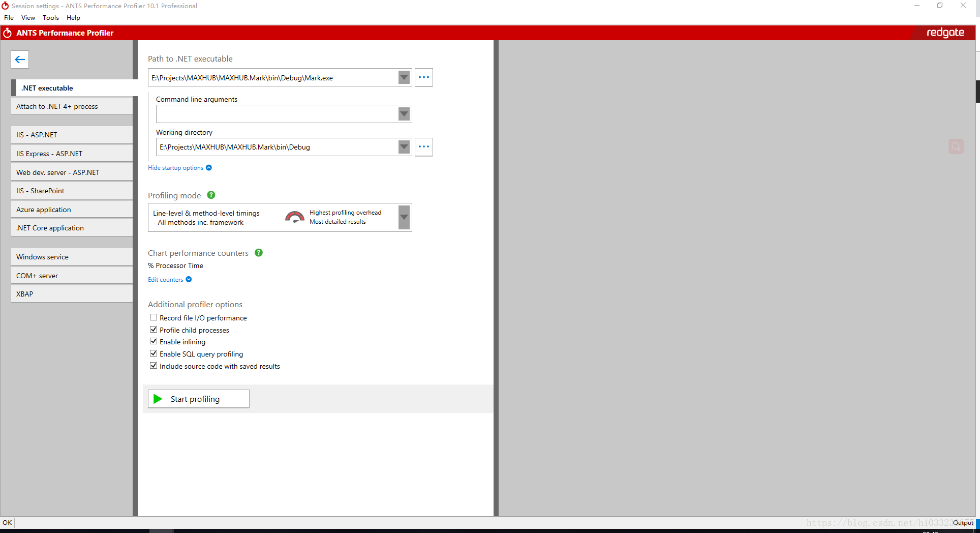Open the Help menu
The height and width of the screenshot is (533, 980).
73,17
